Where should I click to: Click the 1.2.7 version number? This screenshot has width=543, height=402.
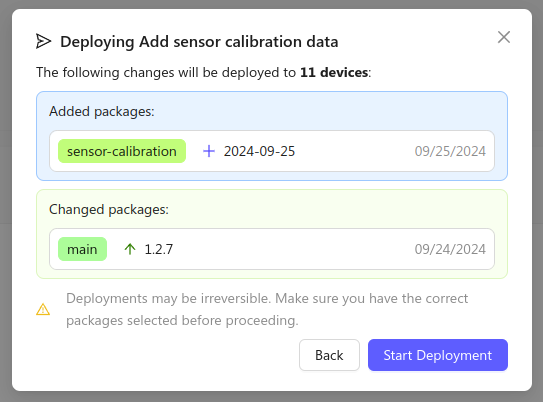click(x=159, y=249)
